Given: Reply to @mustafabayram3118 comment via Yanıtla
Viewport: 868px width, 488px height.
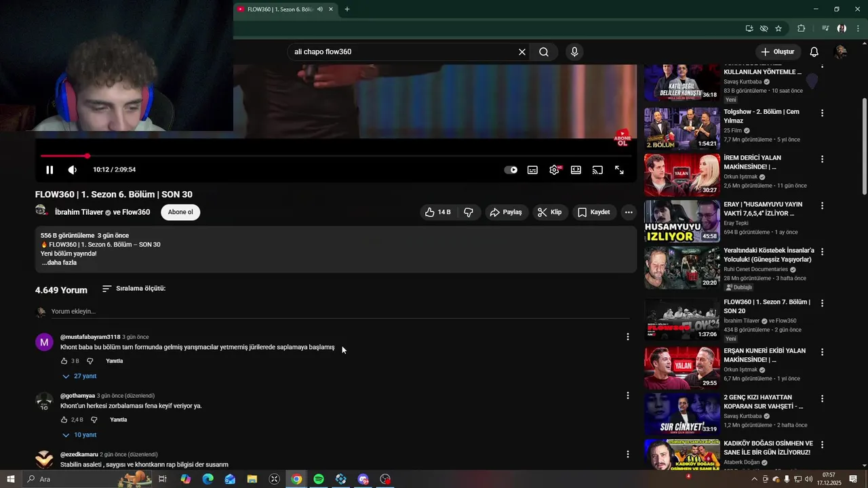Looking at the screenshot, I should (x=114, y=361).
